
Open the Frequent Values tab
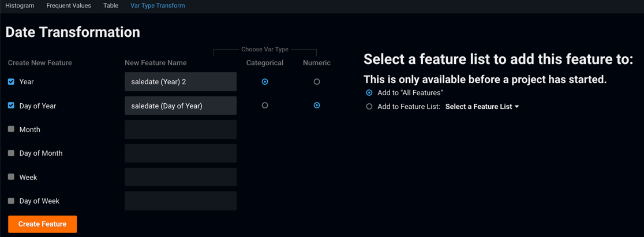[69, 6]
